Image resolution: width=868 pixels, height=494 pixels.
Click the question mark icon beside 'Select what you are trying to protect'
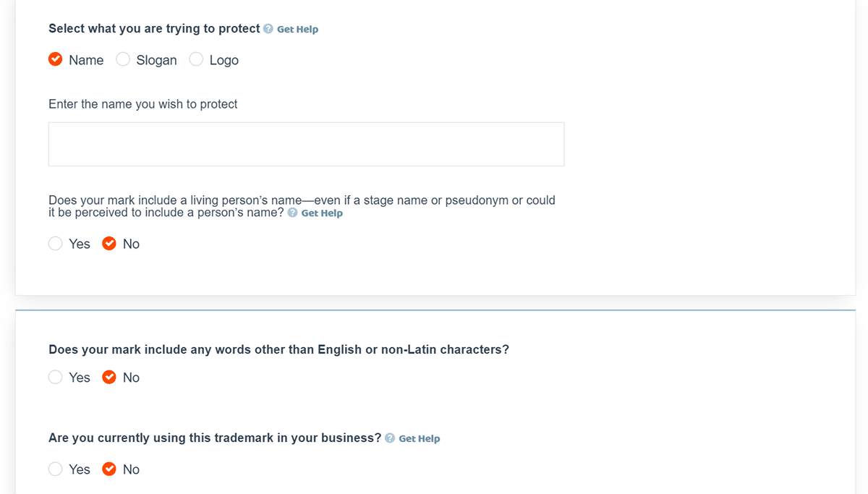point(268,29)
